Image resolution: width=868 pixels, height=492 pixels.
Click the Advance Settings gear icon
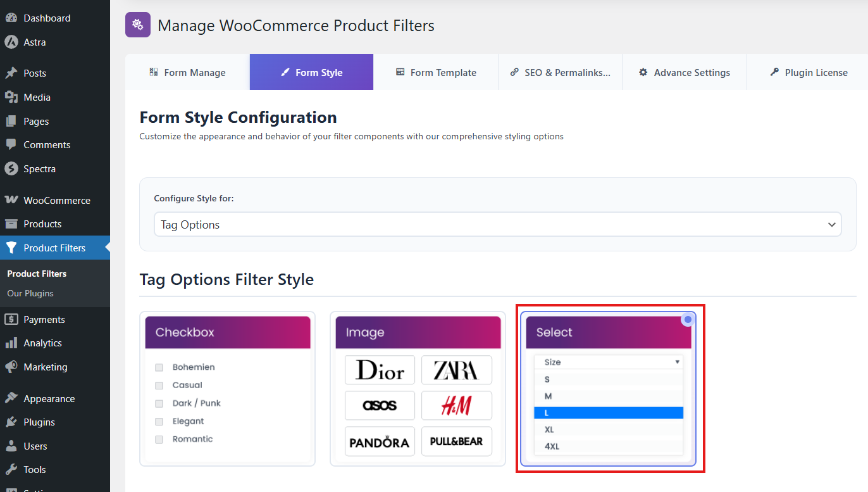[643, 72]
